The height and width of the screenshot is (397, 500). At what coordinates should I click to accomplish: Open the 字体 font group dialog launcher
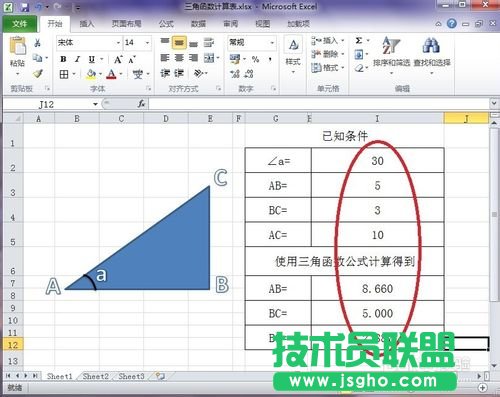pos(148,88)
